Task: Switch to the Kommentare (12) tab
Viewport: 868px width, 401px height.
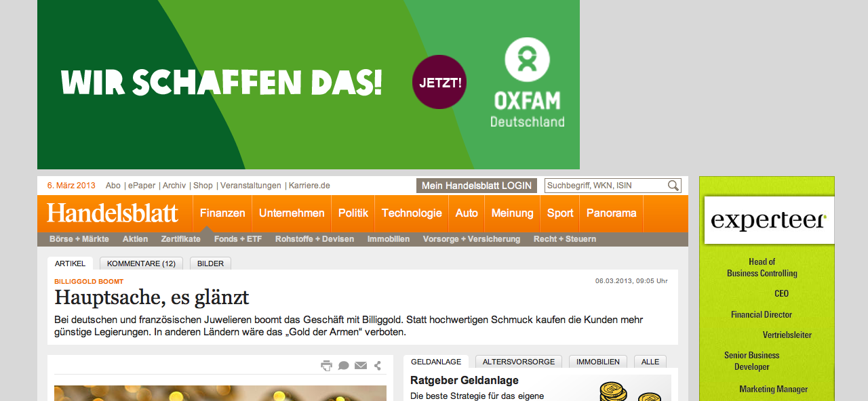Action: (141, 263)
